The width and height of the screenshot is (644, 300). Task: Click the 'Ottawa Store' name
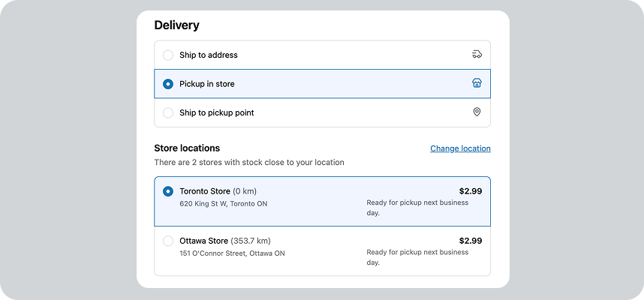point(203,241)
